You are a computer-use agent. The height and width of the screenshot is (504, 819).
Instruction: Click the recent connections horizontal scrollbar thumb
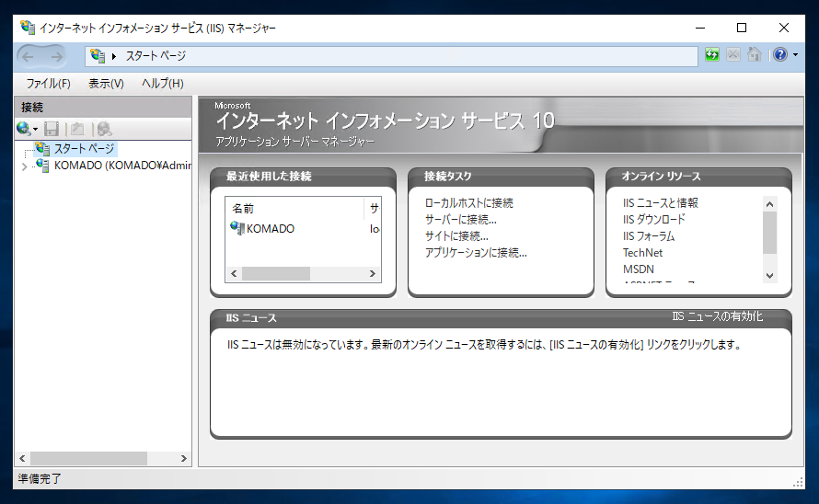coord(276,274)
